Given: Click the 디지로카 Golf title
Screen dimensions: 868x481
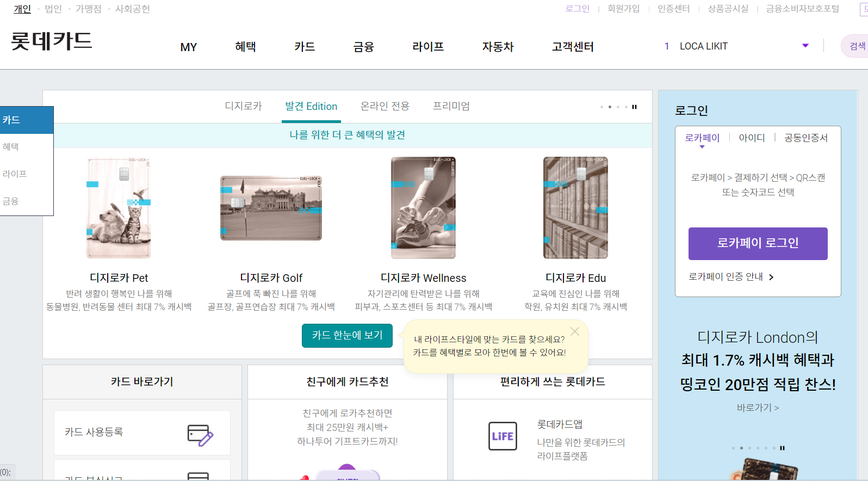Looking at the screenshot, I should (271, 278).
